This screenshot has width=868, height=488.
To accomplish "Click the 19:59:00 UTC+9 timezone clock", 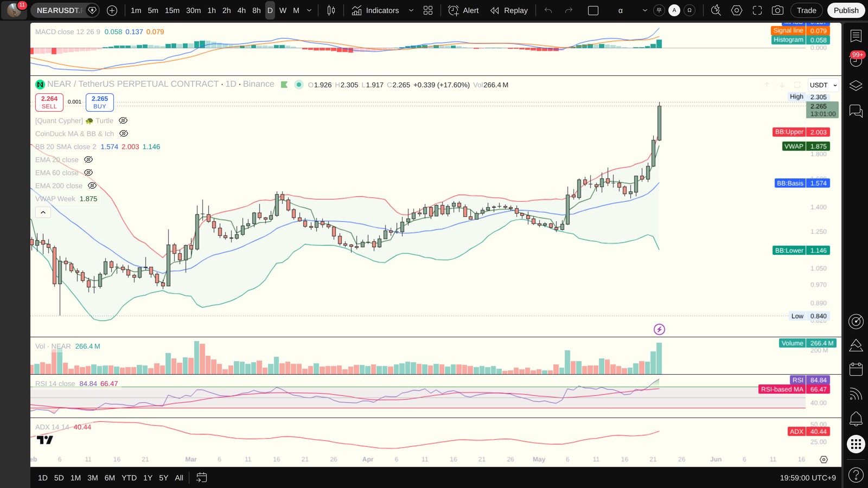I will [x=808, y=478].
